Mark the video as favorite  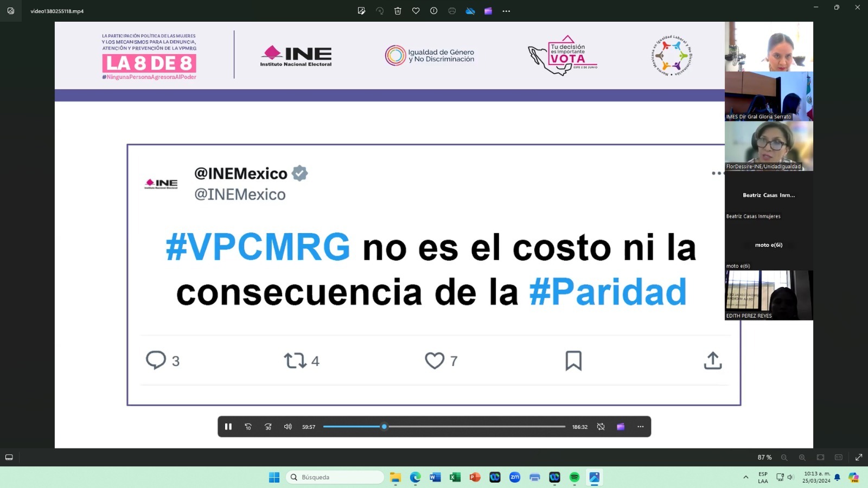[x=416, y=11]
